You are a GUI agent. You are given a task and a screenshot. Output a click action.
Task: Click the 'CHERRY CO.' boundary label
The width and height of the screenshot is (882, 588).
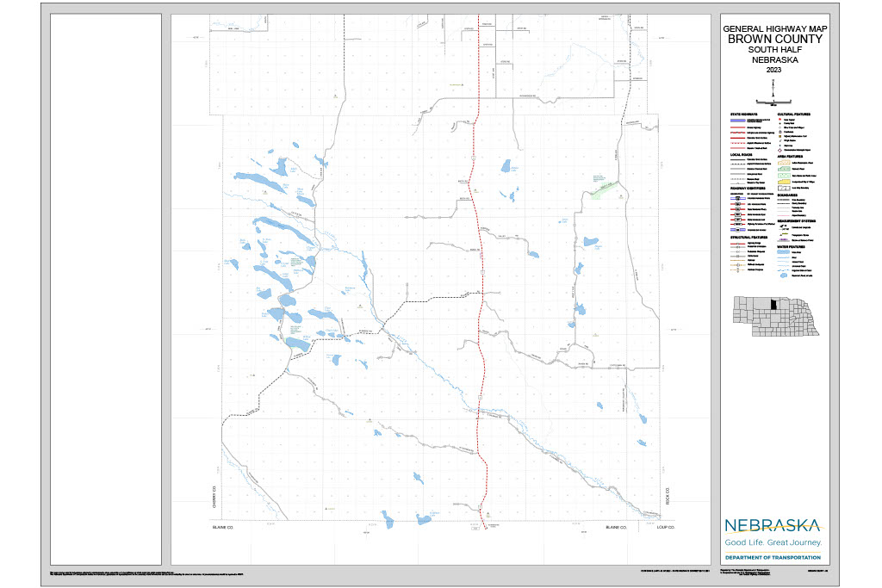click(214, 497)
